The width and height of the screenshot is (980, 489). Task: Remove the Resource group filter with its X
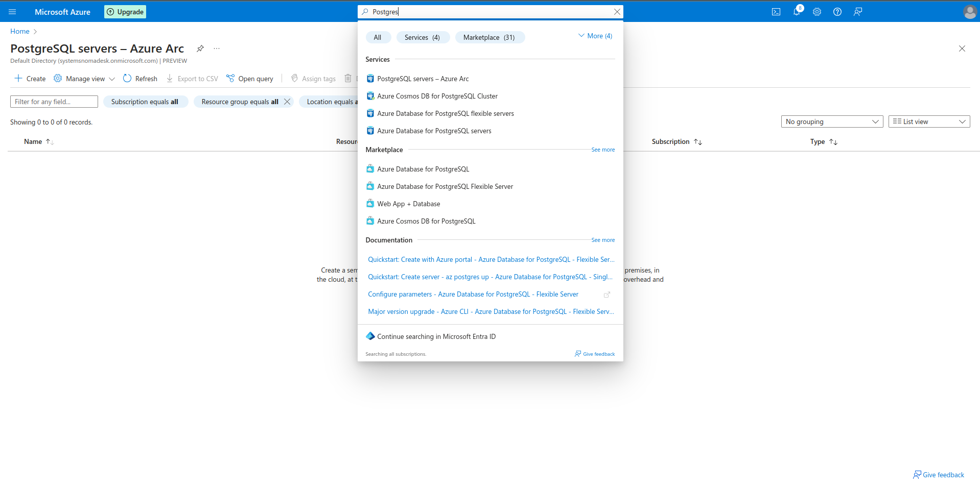(287, 102)
